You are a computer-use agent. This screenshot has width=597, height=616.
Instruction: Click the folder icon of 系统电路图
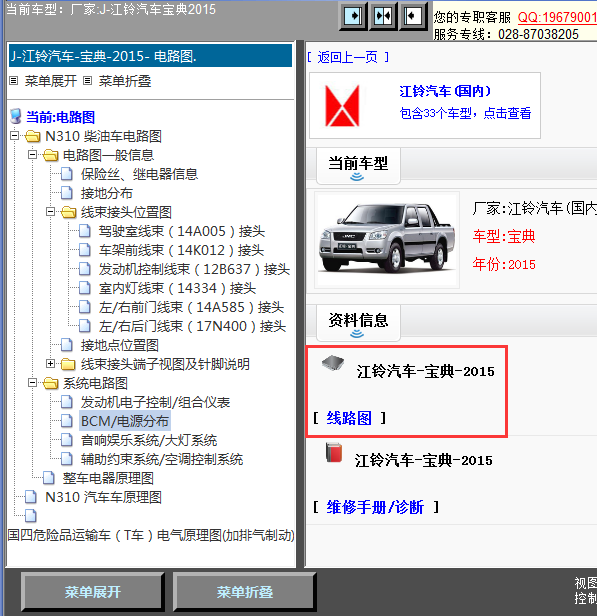pos(51,383)
